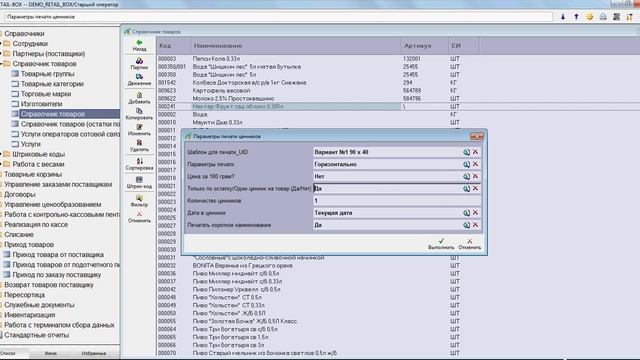The width and height of the screenshot is (640, 360).
Task: Open Приход товара от поставщика
Action: coord(58,255)
